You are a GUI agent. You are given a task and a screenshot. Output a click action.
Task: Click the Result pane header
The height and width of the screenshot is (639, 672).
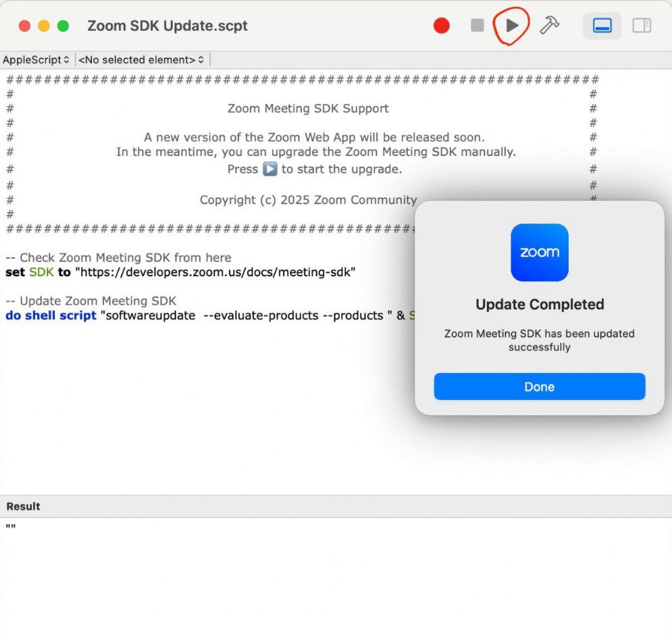coord(24,506)
